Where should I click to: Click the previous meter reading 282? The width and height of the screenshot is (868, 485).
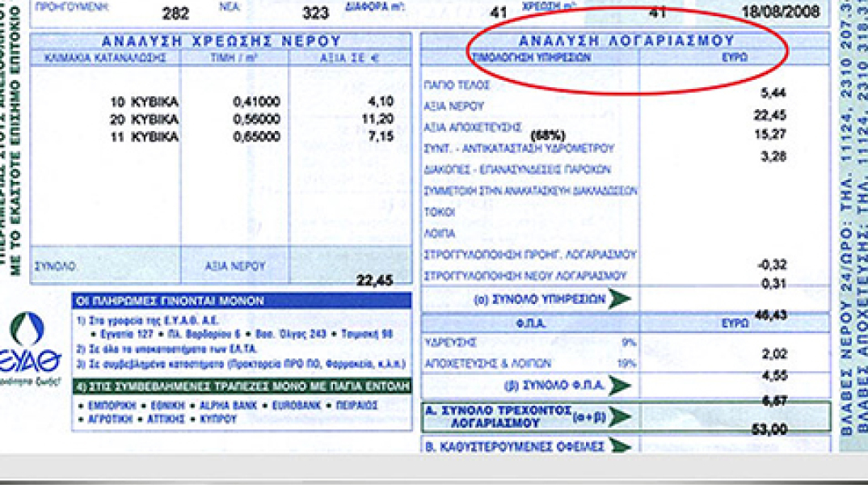(x=175, y=13)
